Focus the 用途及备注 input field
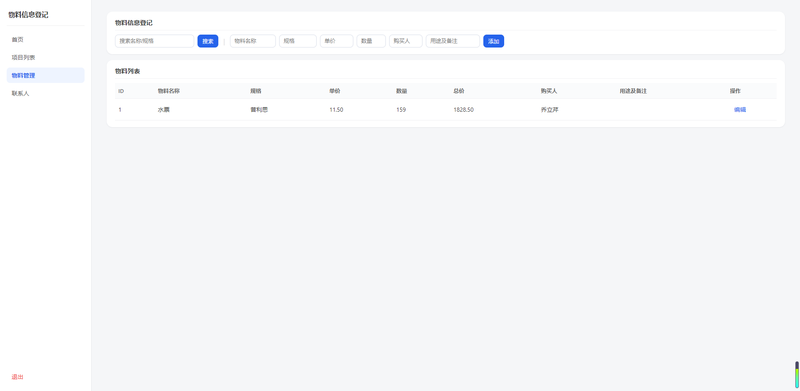Image resolution: width=800 pixels, height=391 pixels. coord(453,41)
